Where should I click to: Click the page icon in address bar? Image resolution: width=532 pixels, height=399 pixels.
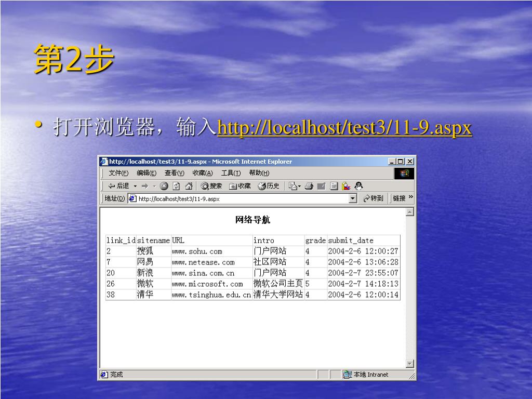pyautogui.click(x=132, y=198)
